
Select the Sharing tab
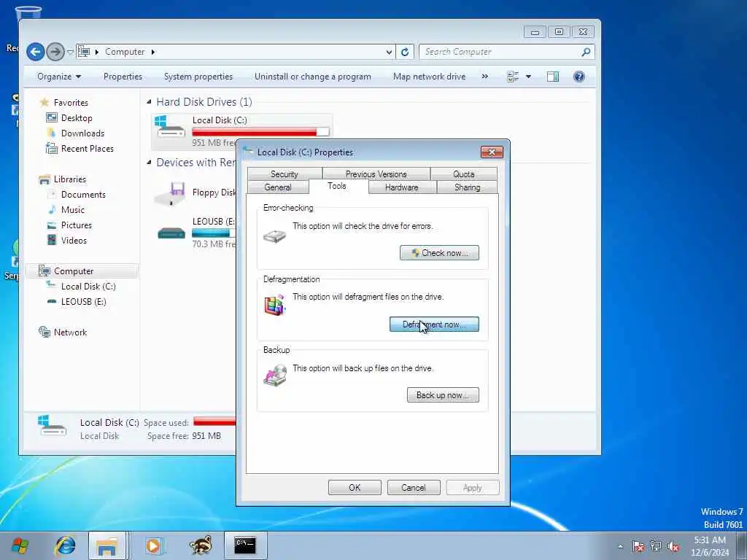(x=467, y=187)
